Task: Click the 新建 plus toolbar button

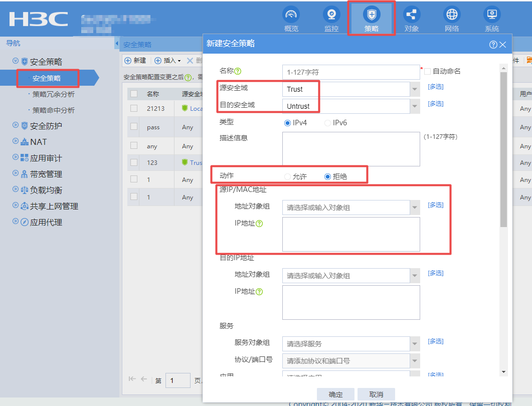Action: pos(135,61)
